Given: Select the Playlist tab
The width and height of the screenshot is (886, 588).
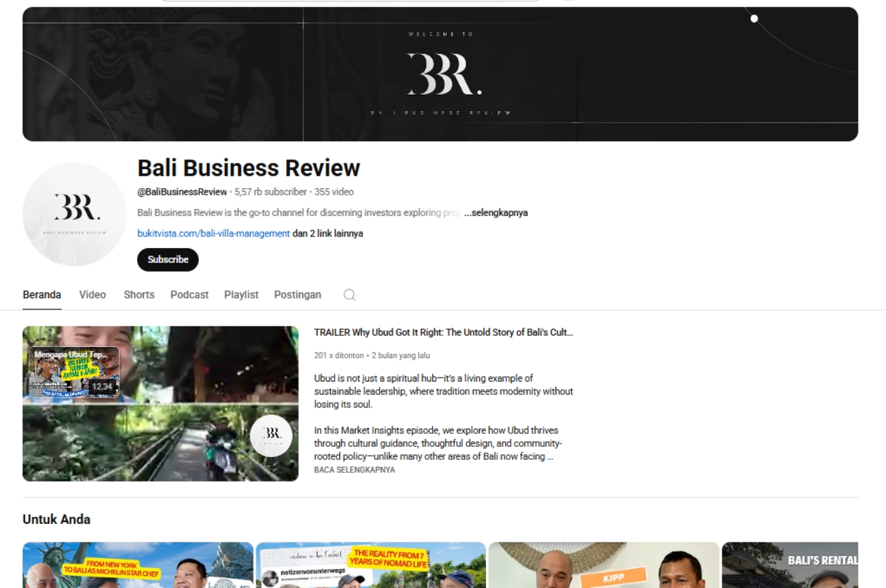Looking at the screenshot, I should click(241, 294).
